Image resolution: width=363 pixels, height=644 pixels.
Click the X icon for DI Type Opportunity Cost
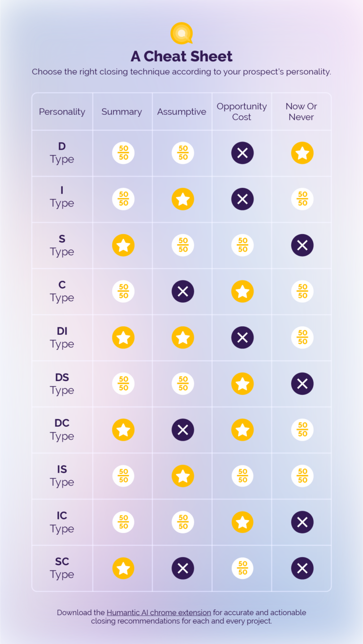pos(242,338)
